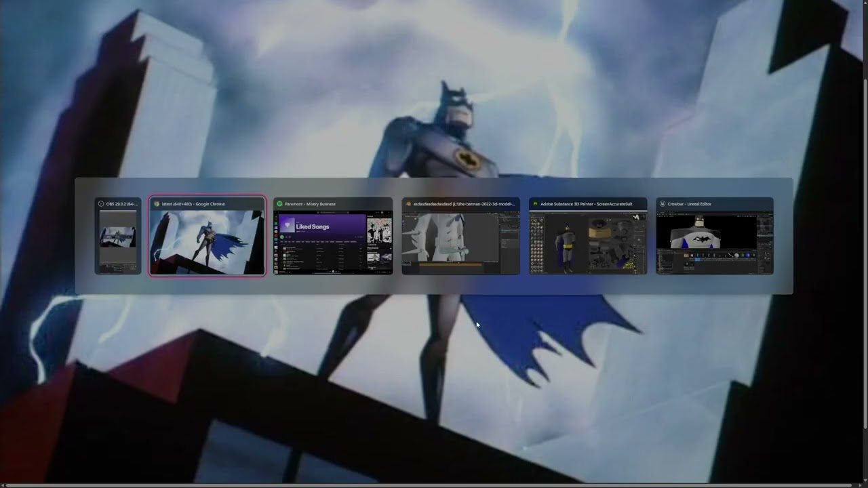Select the Google Chrome window preview
Image resolution: width=868 pixels, height=488 pixels.
pyautogui.click(x=208, y=236)
